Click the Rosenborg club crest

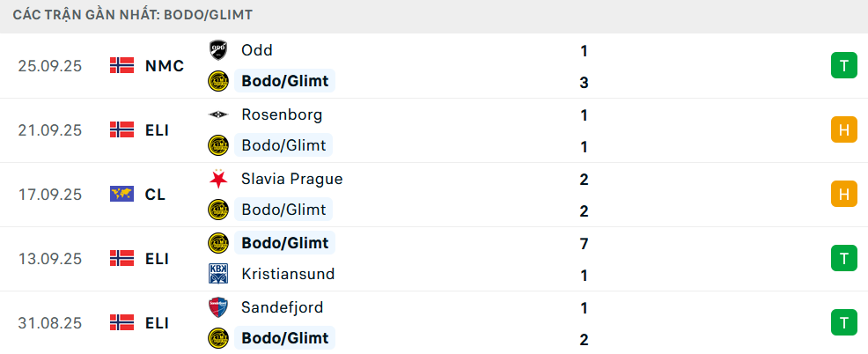coord(217,114)
